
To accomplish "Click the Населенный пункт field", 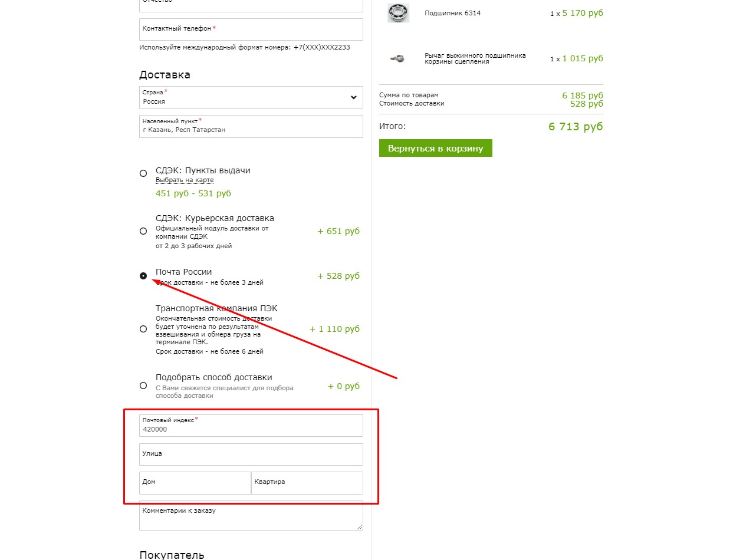I will pyautogui.click(x=251, y=126).
